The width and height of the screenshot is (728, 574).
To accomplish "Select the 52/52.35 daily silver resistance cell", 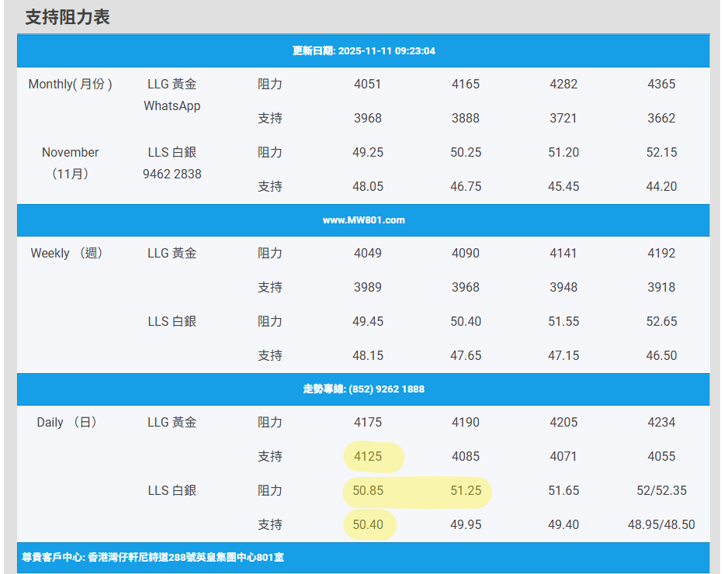I will pyautogui.click(x=661, y=491).
